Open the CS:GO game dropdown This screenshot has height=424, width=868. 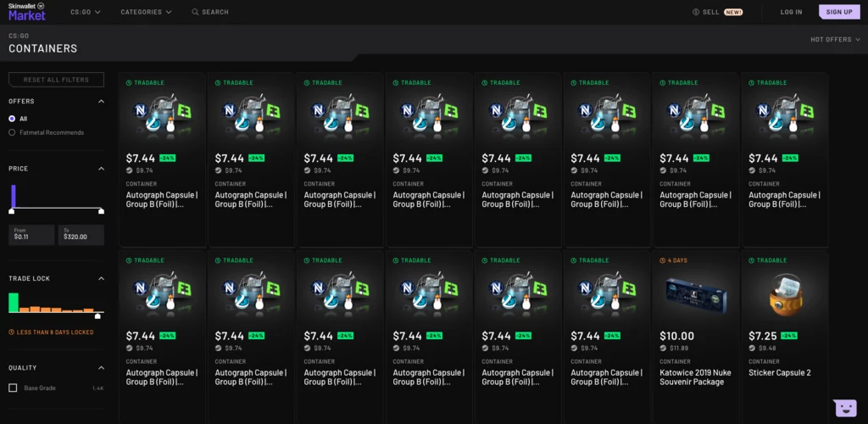tap(86, 12)
